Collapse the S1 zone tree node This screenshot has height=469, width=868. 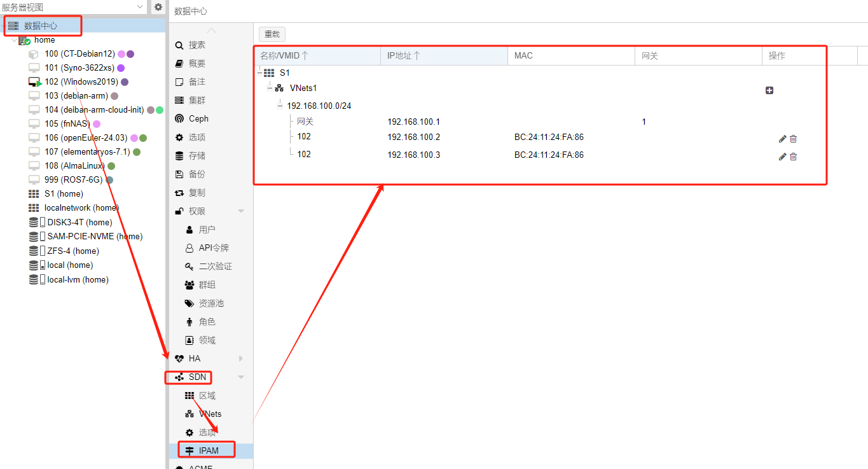point(260,73)
